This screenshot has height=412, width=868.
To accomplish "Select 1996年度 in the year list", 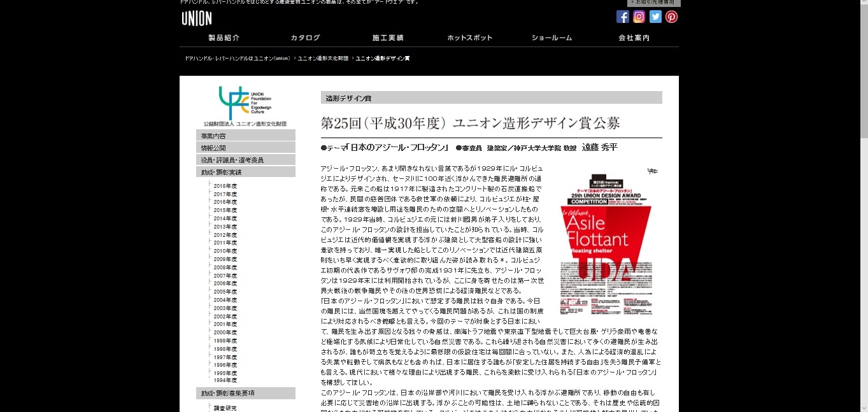I will 225,365.
